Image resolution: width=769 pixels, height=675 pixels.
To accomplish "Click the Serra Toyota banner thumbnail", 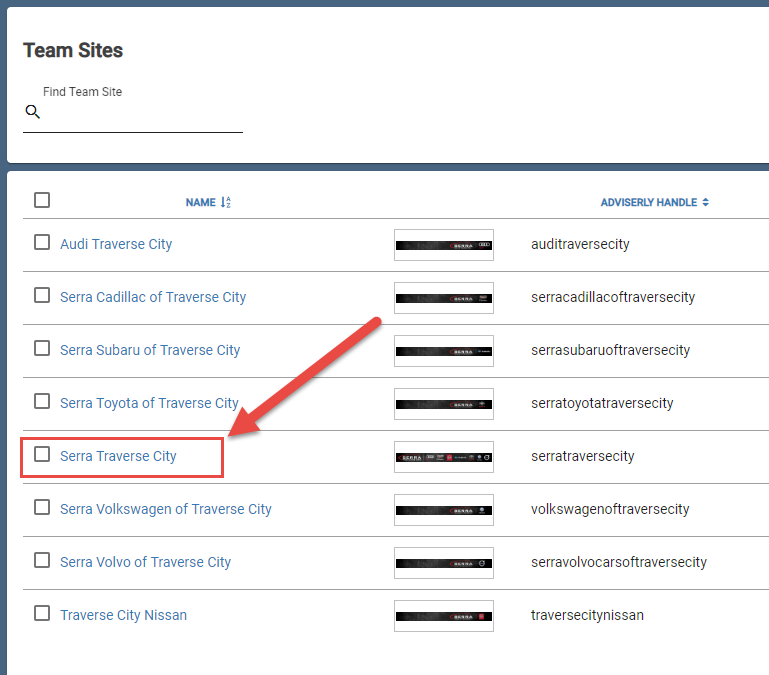I will [x=444, y=404].
